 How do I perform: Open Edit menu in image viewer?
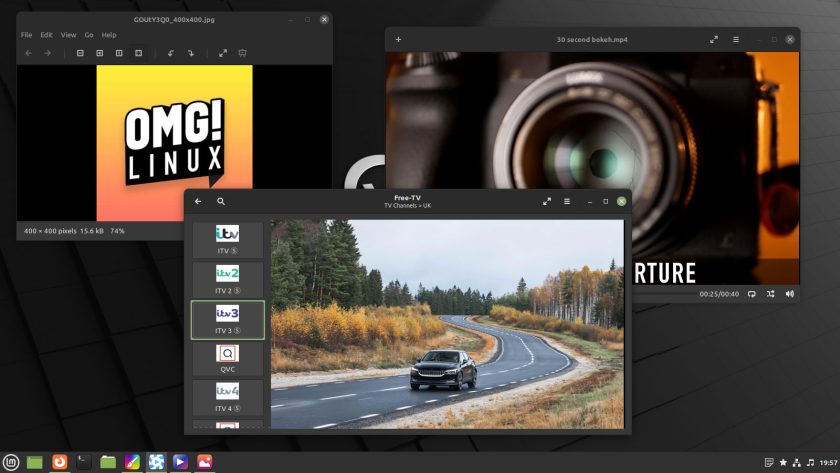[47, 35]
